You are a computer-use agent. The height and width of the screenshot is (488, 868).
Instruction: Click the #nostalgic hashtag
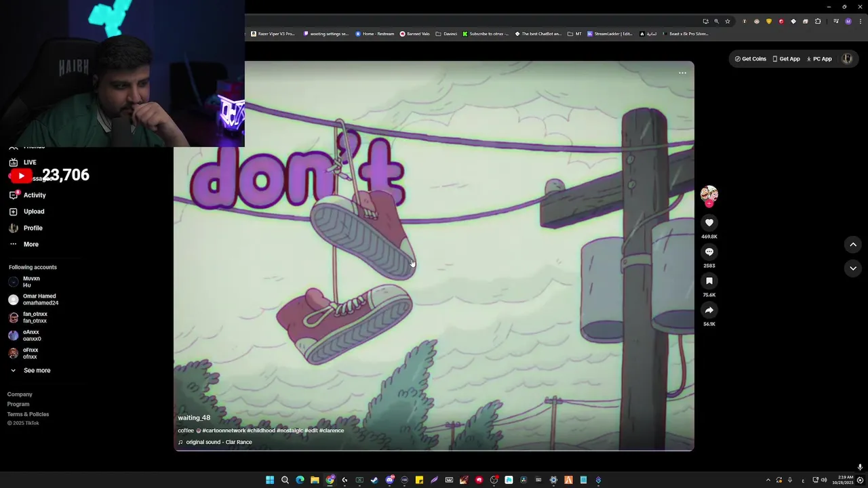pos(290,430)
